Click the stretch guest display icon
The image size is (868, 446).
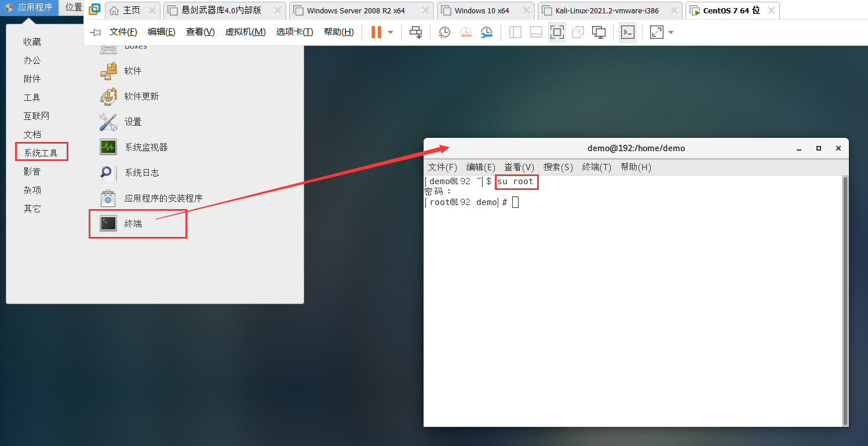point(657,32)
